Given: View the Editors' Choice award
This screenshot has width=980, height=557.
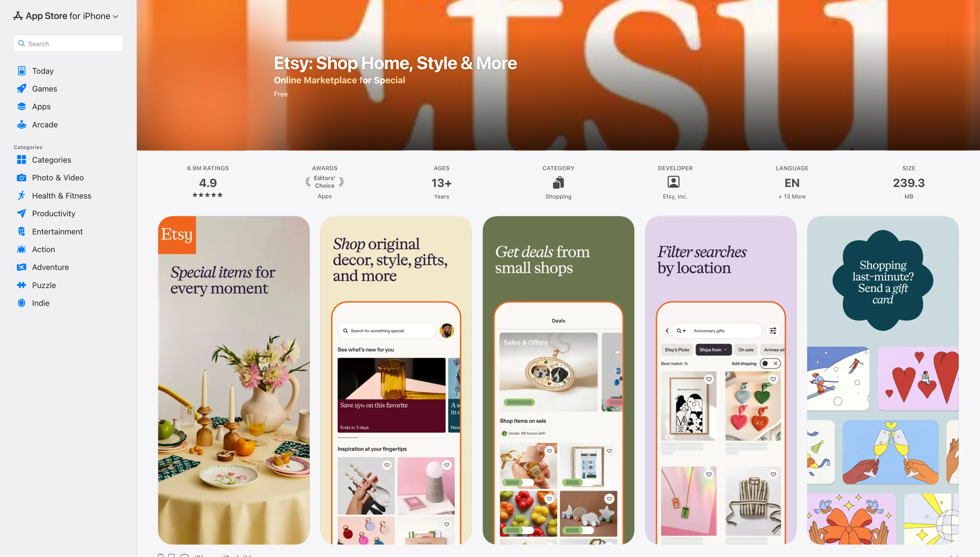Looking at the screenshot, I should pos(324,182).
